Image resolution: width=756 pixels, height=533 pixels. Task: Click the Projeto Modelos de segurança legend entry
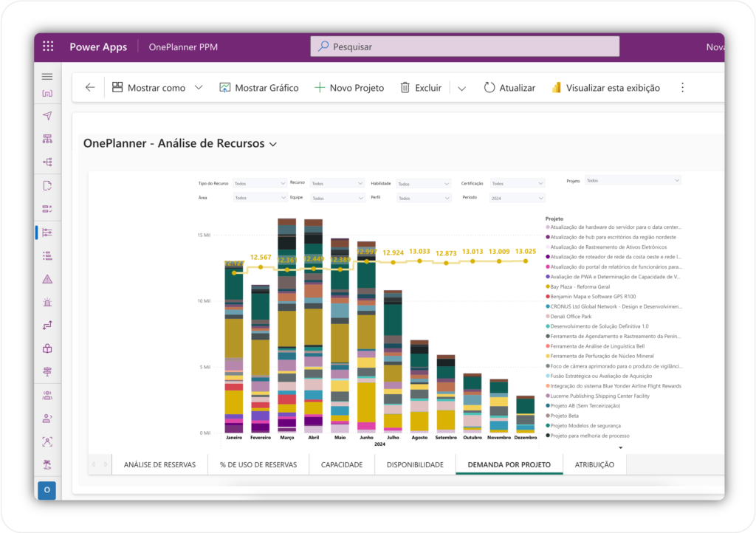(x=583, y=425)
